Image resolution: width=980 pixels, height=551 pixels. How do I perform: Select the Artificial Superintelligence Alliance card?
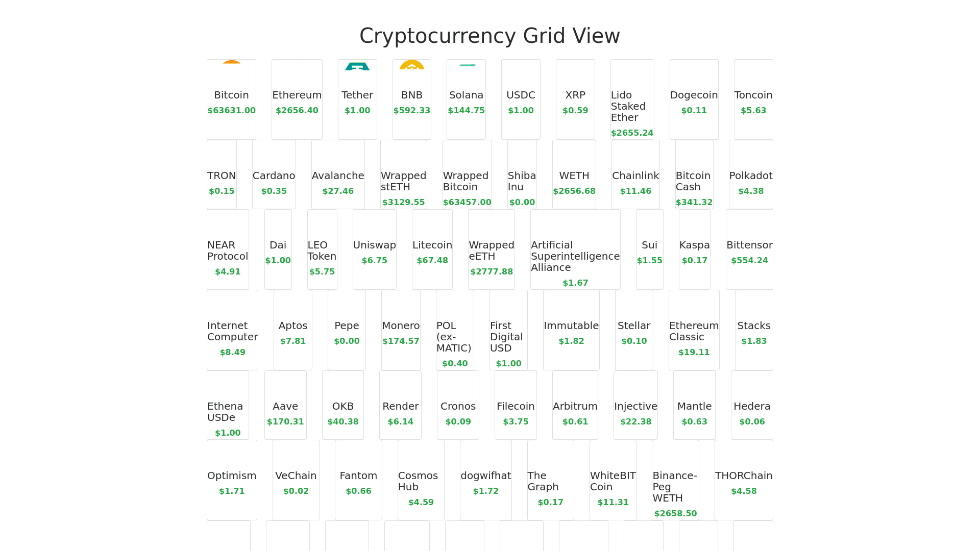(575, 249)
